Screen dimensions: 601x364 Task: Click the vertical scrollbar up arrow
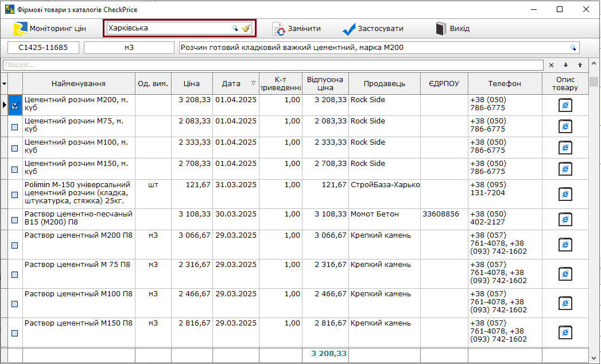[x=594, y=64]
